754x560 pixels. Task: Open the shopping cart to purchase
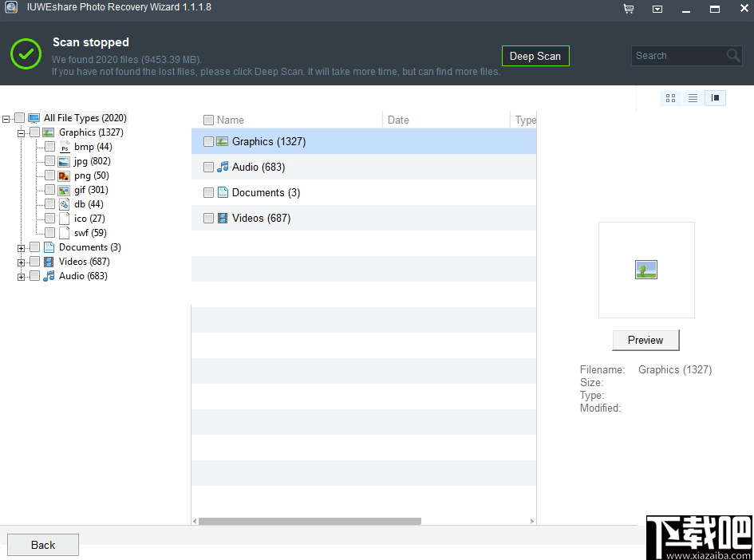[628, 9]
